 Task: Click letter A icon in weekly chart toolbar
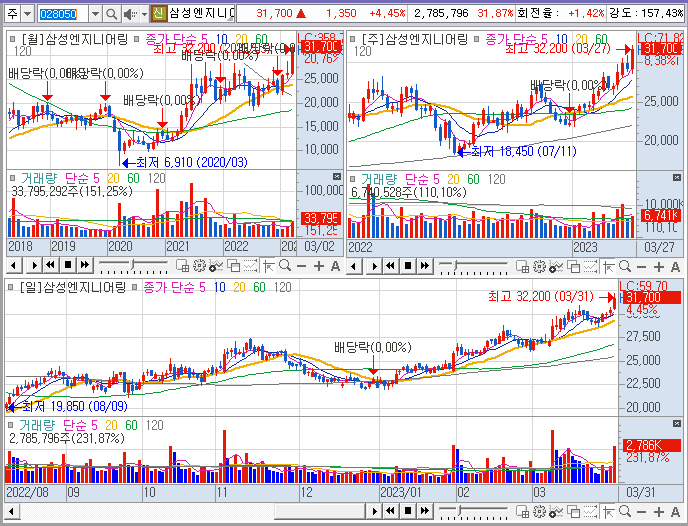[675, 266]
